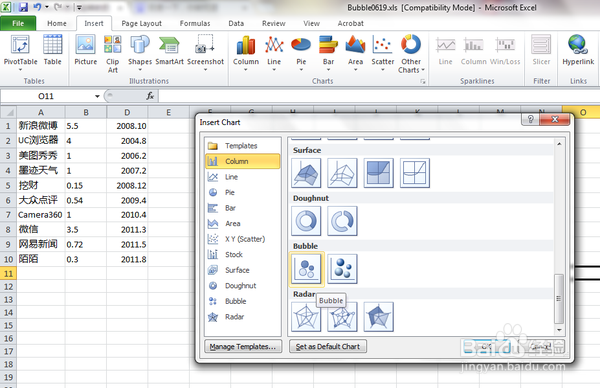
Task: Click the Insert Chart dialog help button
Action: coord(530,119)
